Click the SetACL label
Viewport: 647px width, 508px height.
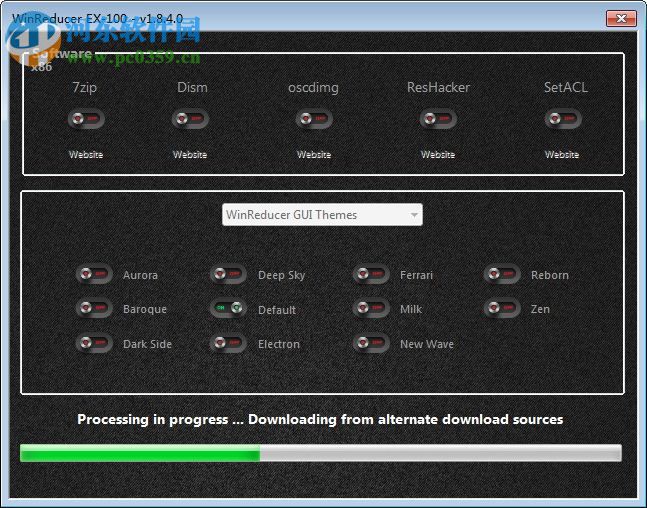tap(566, 87)
